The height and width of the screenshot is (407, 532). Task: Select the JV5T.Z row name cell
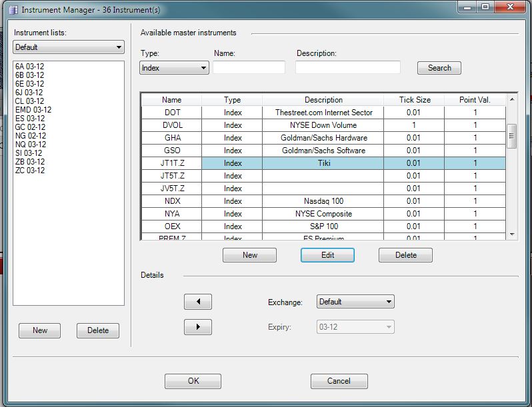(x=172, y=189)
